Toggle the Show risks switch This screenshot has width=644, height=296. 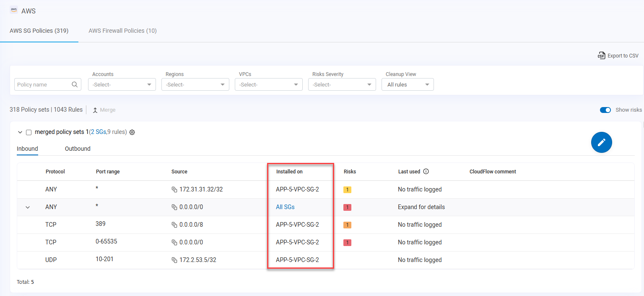click(605, 110)
